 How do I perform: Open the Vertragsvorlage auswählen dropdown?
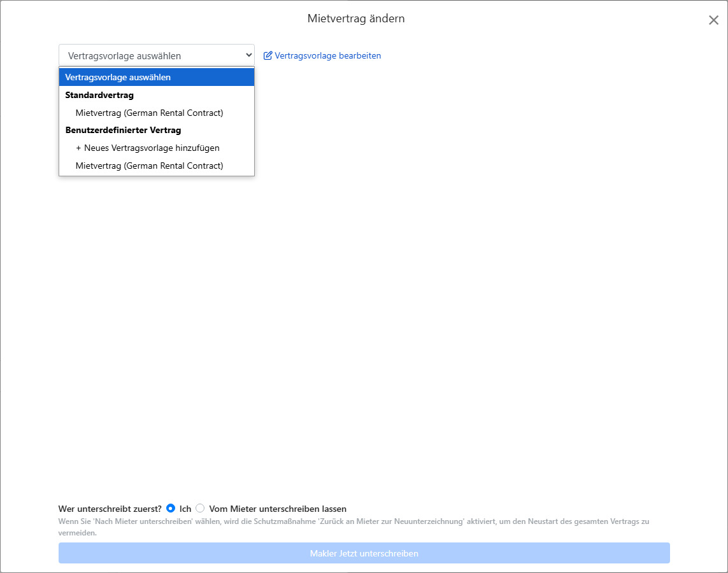[x=157, y=55]
